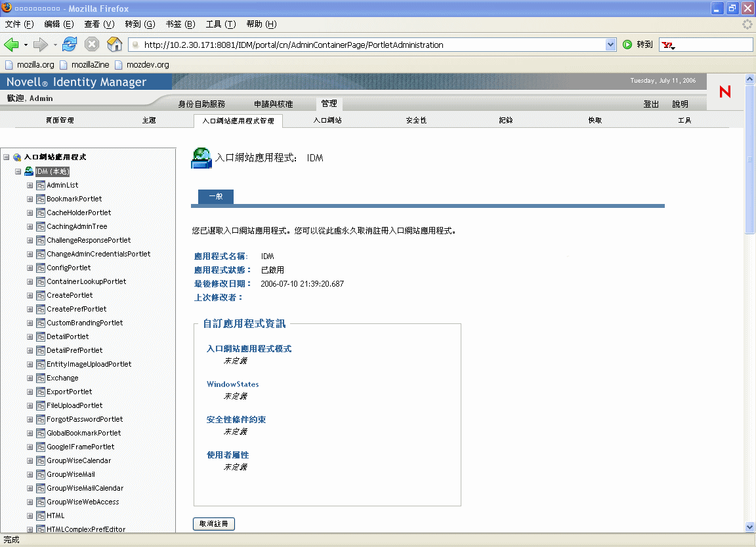Select ChangeAdminCredentialsPortlet in the tree
This screenshot has width=756, height=547.
pyautogui.click(x=98, y=254)
